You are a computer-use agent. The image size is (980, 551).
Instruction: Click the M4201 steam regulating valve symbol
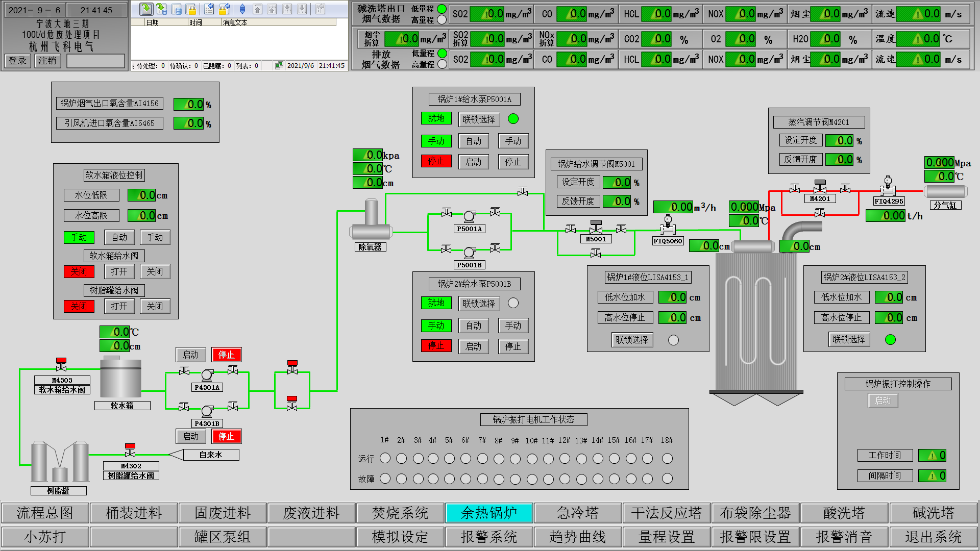coord(820,187)
